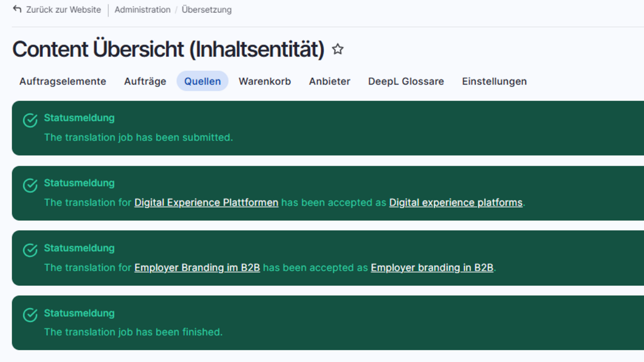
Task: Click the Übersetzung breadcrumb
Action: click(207, 10)
